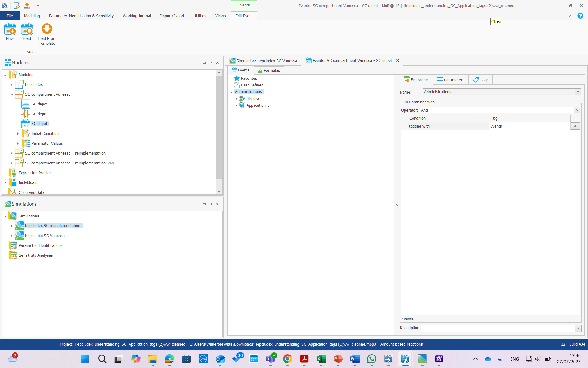
Task: Open Excel from the taskbar
Action: coord(321,358)
